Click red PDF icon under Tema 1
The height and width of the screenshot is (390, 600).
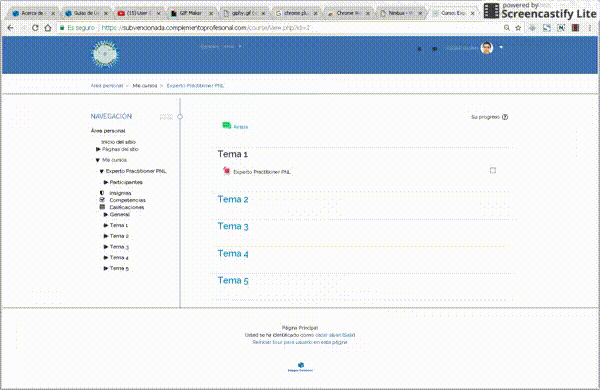pyautogui.click(x=227, y=171)
